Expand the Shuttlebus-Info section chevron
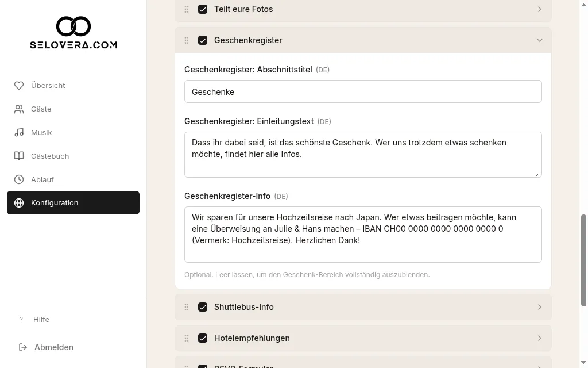588x368 pixels. coord(540,307)
